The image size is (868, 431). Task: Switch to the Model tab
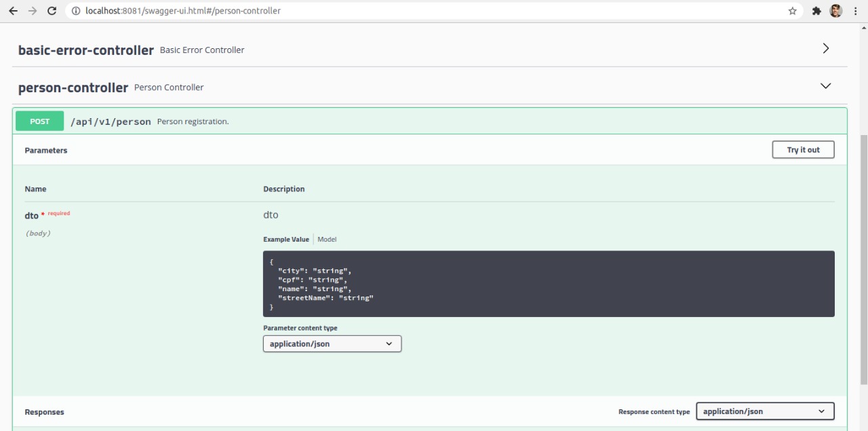point(327,239)
